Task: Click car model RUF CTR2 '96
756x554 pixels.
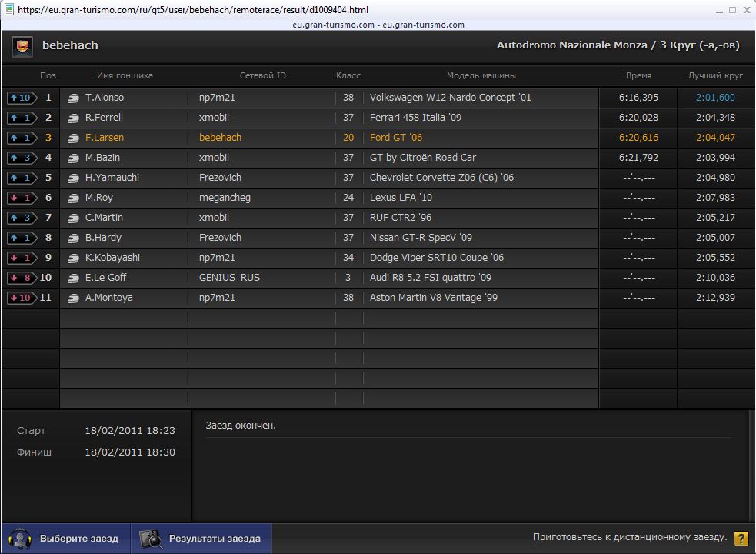Action: pyautogui.click(x=401, y=218)
